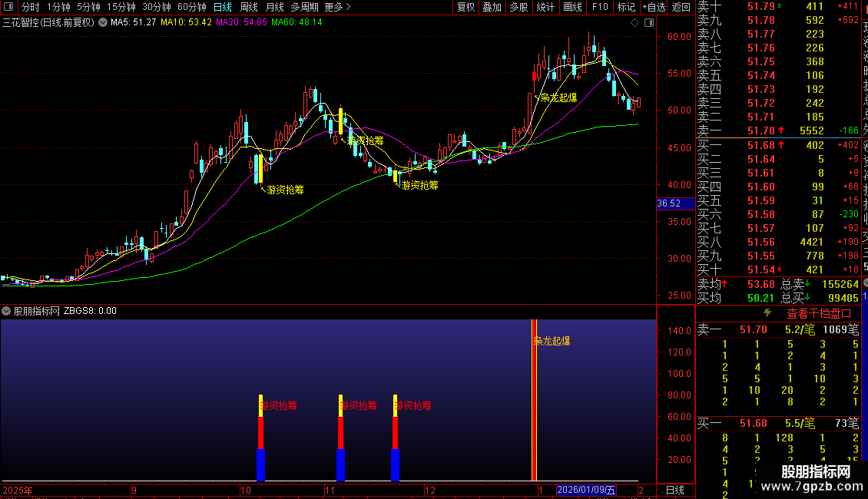The height and width of the screenshot is (499, 868).
Task: Click the 总买 down arrow indicator
Action: point(807,298)
